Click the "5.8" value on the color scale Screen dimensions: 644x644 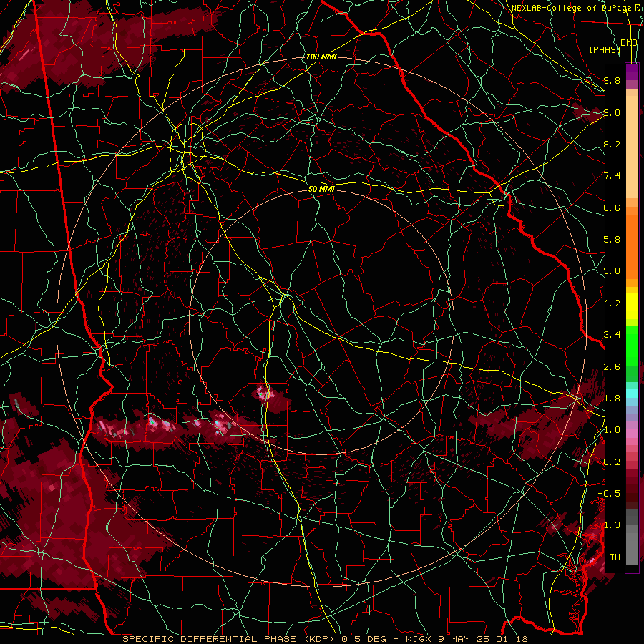(x=612, y=240)
